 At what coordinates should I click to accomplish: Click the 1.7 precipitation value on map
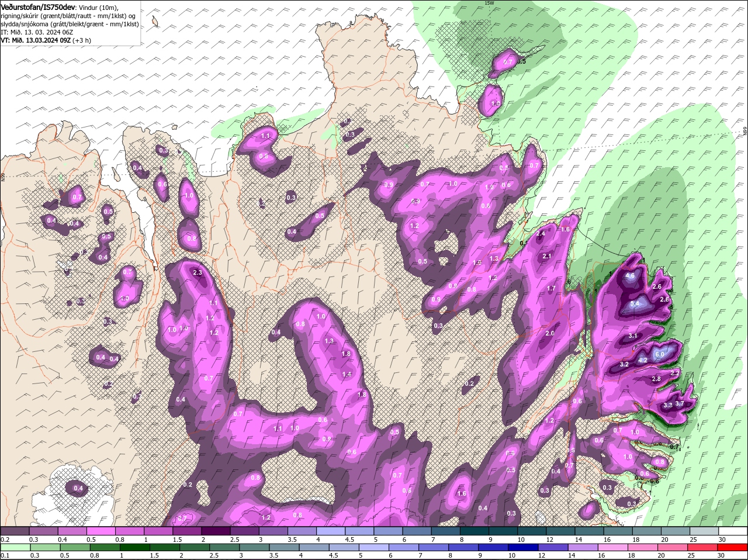point(551,288)
